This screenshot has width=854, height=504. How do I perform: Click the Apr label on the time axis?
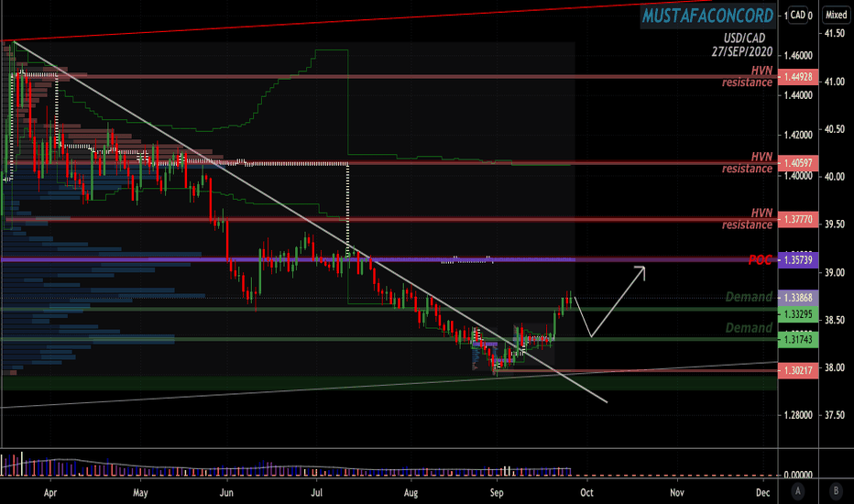pyautogui.click(x=50, y=493)
